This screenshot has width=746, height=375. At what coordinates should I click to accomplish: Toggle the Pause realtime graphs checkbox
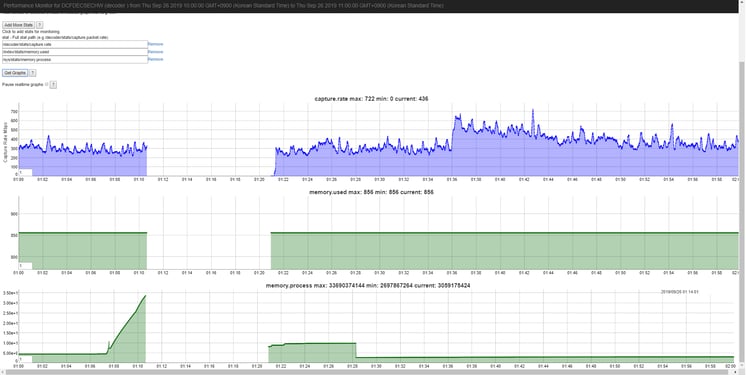[x=46, y=84]
